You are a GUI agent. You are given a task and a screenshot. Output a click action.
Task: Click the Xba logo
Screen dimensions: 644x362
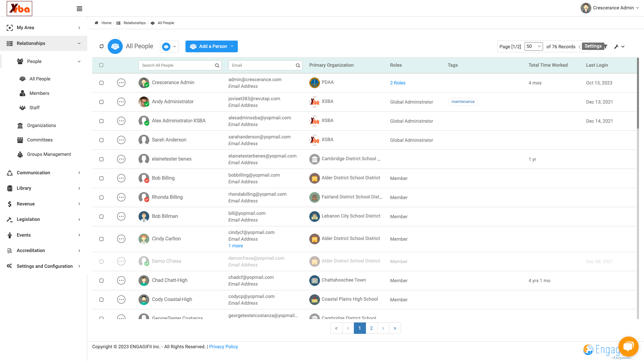(x=19, y=8)
